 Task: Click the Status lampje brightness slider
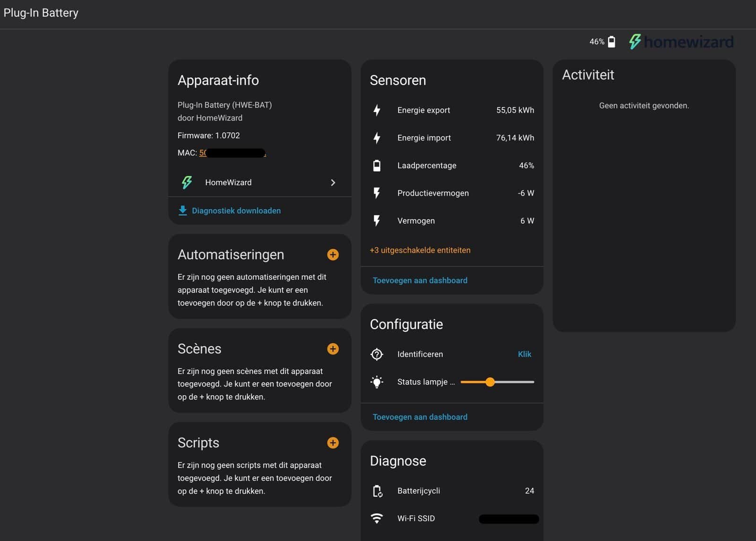[497, 382]
